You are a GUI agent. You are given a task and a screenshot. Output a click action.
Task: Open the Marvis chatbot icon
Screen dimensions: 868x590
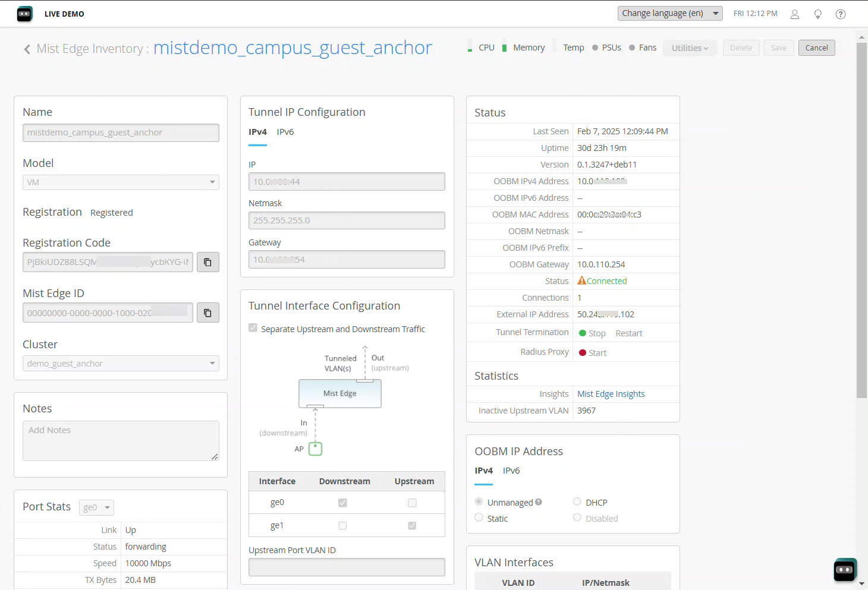coord(845,570)
